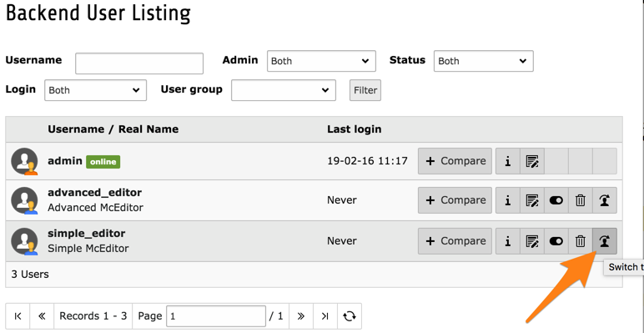Viewport: 644px width, 333px height.
Task: Open the Login dropdown
Action: pyautogui.click(x=95, y=90)
